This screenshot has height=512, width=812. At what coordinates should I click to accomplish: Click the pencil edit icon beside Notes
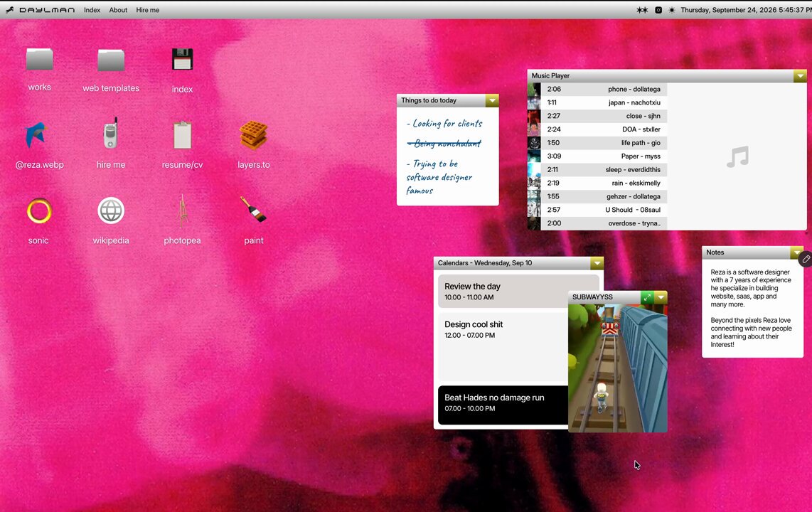(806, 260)
